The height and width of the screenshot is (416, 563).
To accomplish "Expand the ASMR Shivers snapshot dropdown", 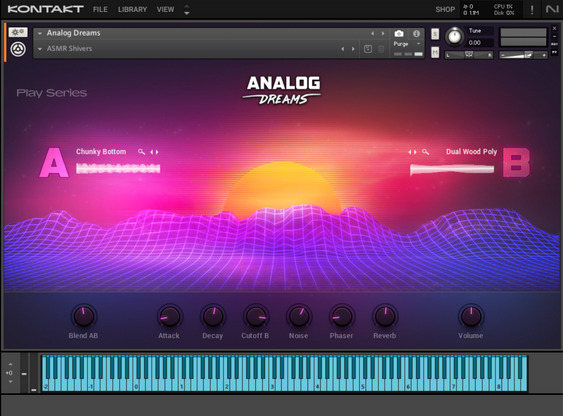I will click(40, 49).
